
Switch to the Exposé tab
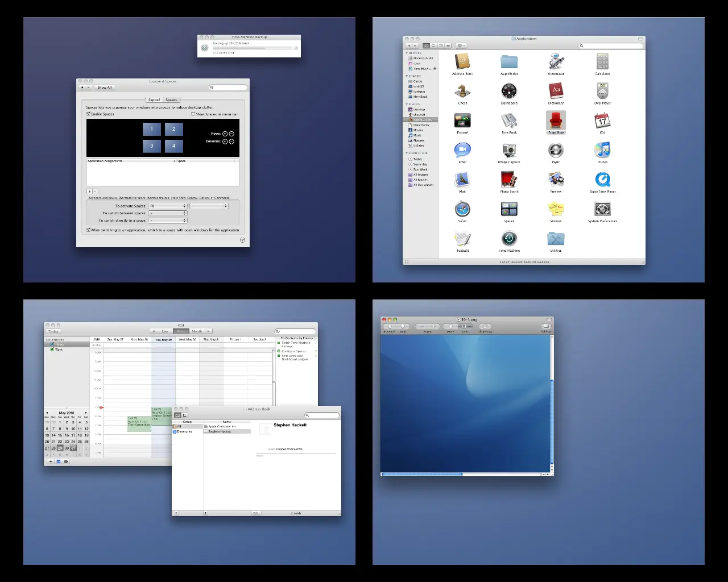[x=154, y=99]
